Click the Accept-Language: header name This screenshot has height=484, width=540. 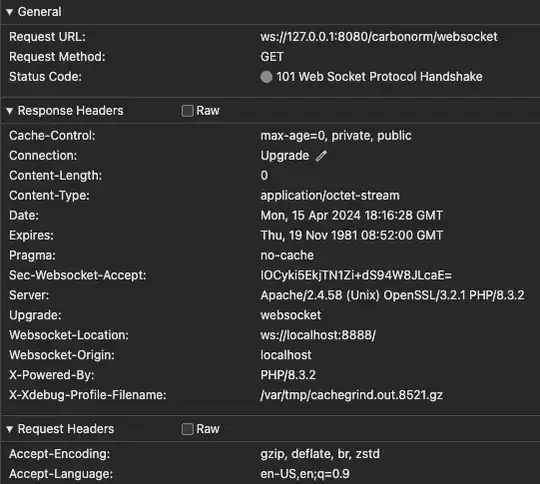[61, 474]
